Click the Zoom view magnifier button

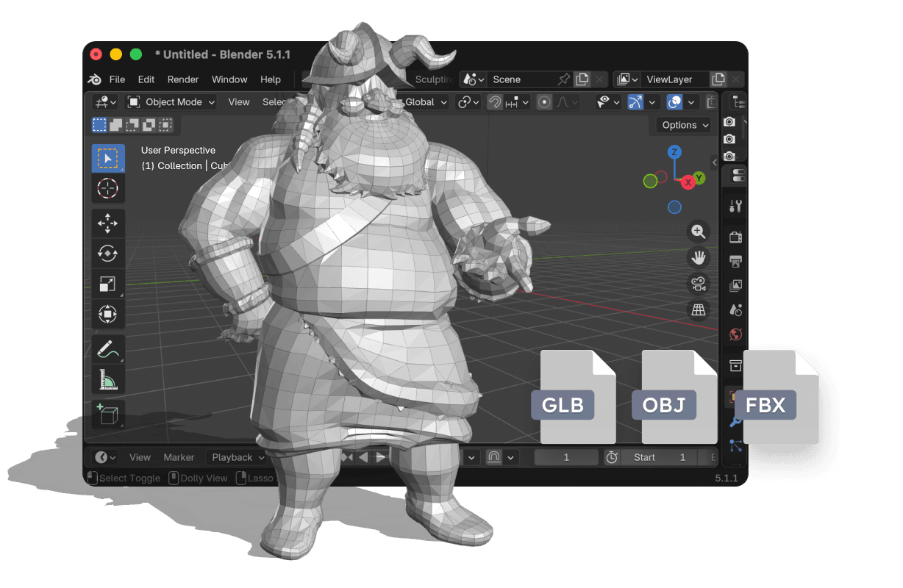click(x=698, y=232)
